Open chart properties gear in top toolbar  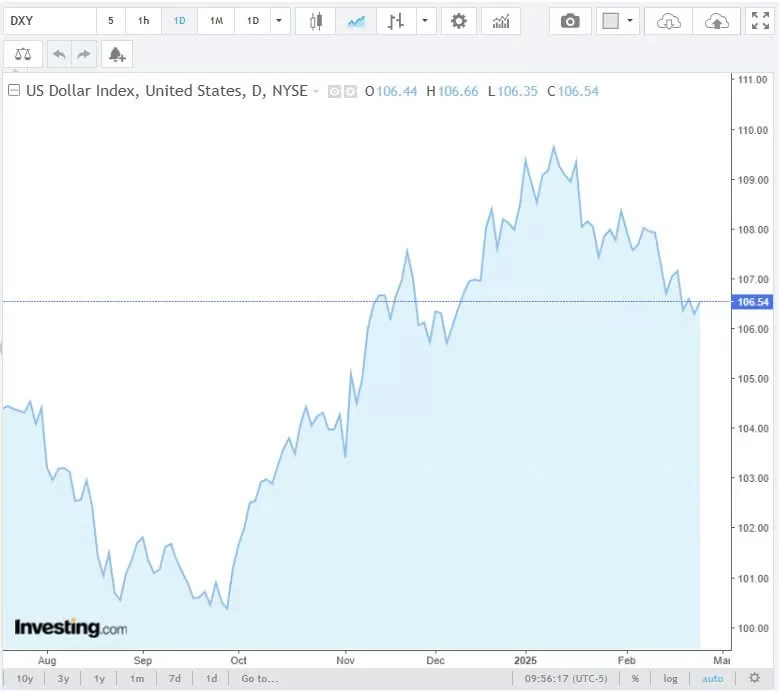pos(459,21)
